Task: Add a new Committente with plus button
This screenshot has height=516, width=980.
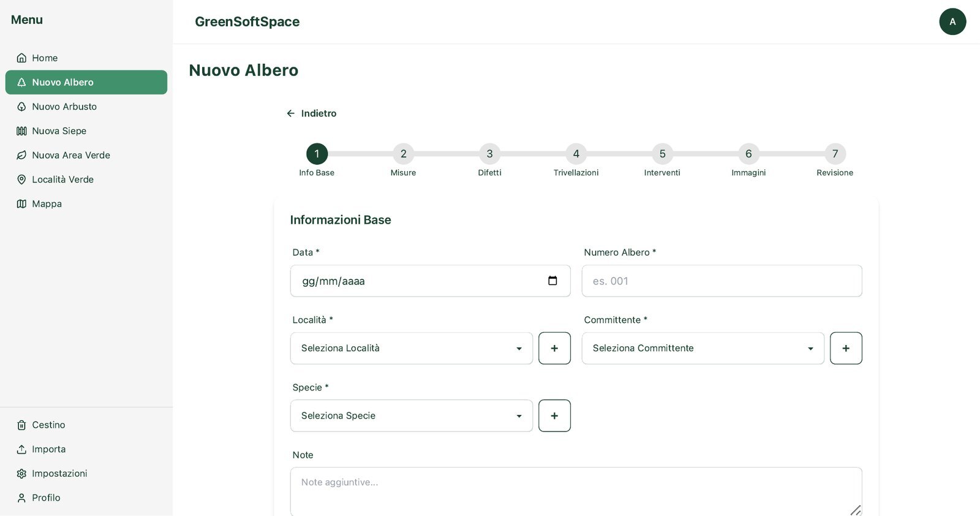Action: point(846,348)
